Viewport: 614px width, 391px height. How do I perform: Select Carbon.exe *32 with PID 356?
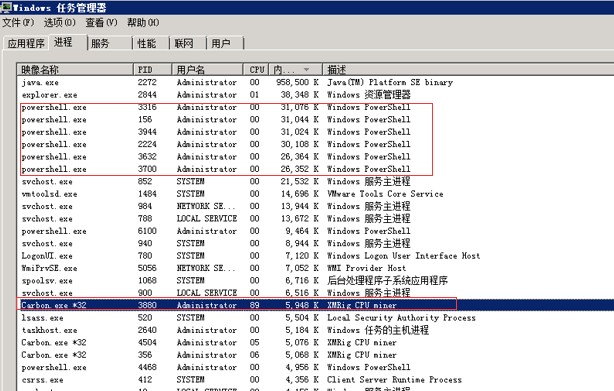click(315, 355)
